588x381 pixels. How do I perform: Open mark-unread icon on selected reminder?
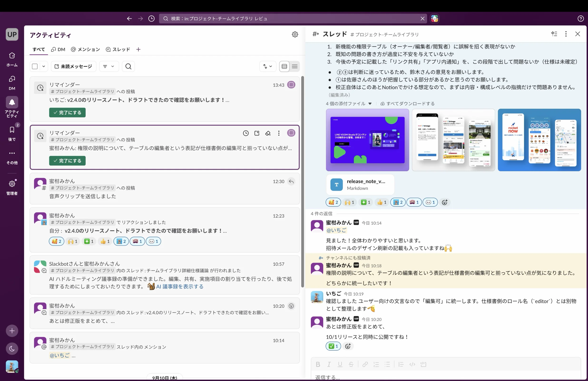click(257, 133)
